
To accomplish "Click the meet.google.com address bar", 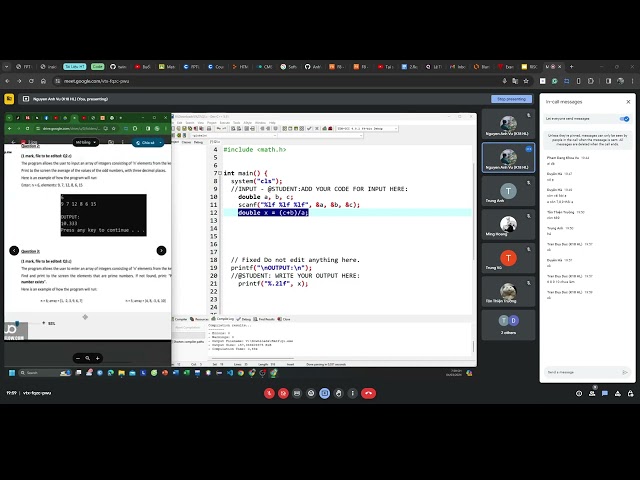I will click(x=278, y=81).
